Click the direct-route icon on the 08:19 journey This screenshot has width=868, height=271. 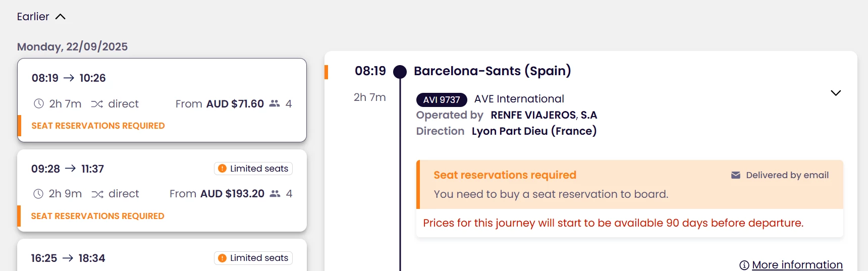97,104
